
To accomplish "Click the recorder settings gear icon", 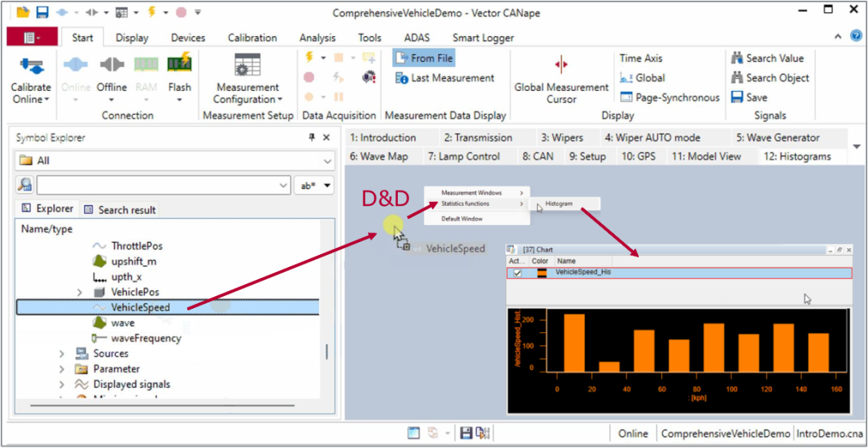I will point(368,77).
